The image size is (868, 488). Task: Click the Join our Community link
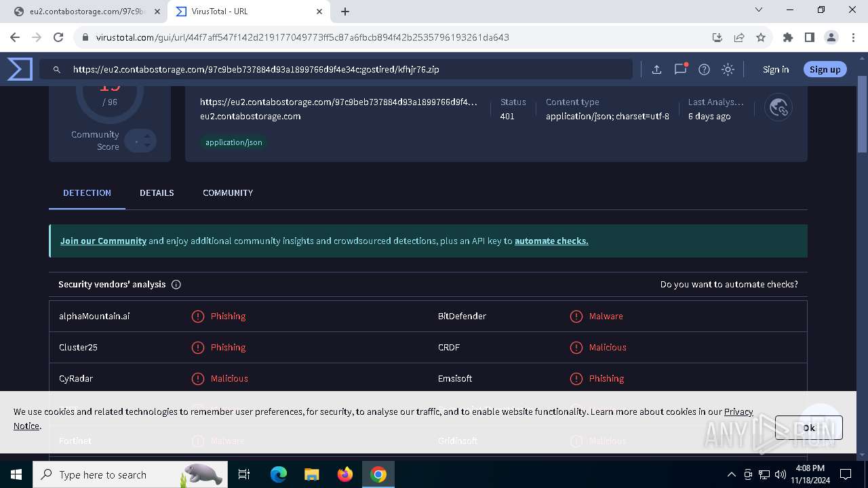103,241
